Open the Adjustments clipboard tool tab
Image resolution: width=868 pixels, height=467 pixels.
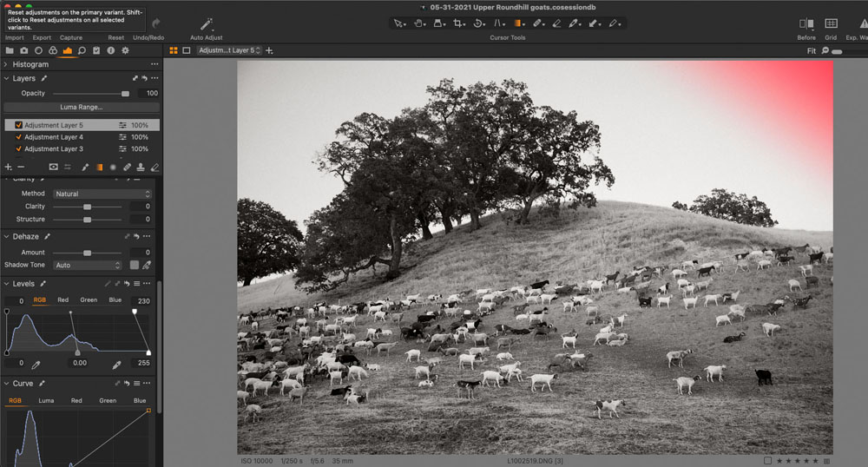point(96,50)
